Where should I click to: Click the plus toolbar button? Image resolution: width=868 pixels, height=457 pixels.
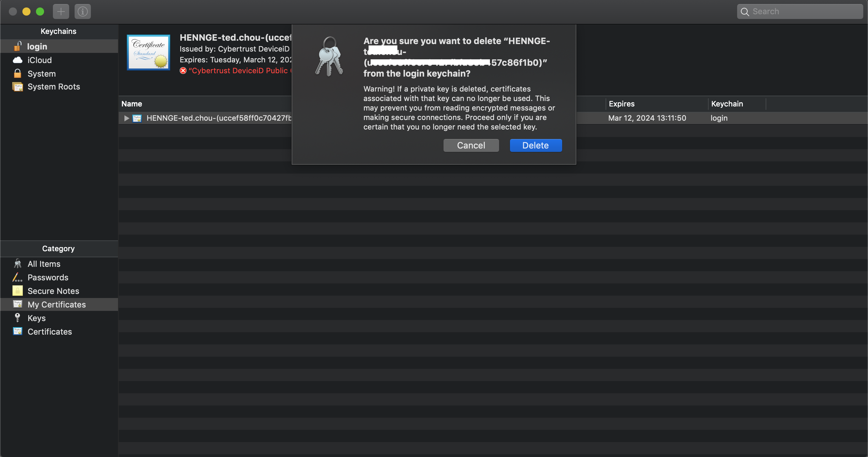coord(61,12)
